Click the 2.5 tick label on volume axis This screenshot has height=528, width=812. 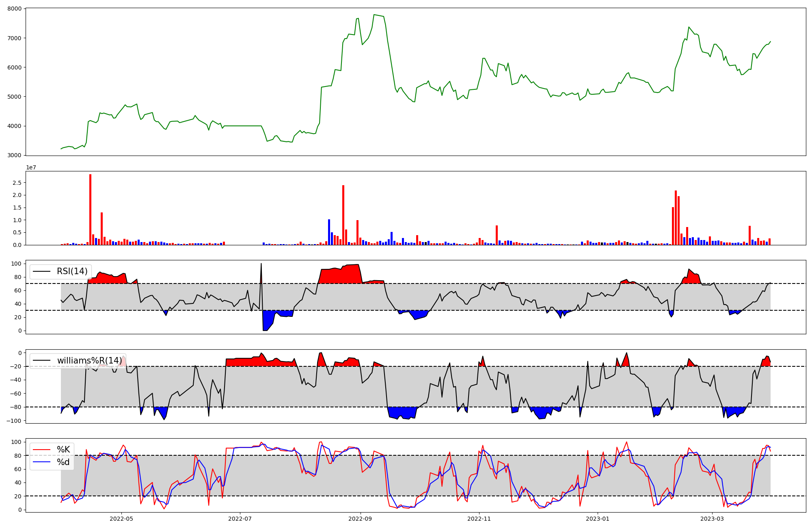17,183
